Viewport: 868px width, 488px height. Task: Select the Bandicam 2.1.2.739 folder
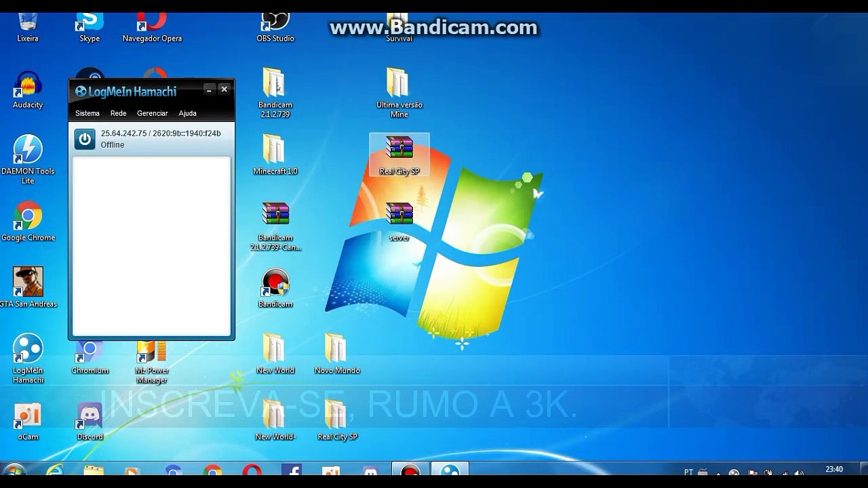(275, 93)
